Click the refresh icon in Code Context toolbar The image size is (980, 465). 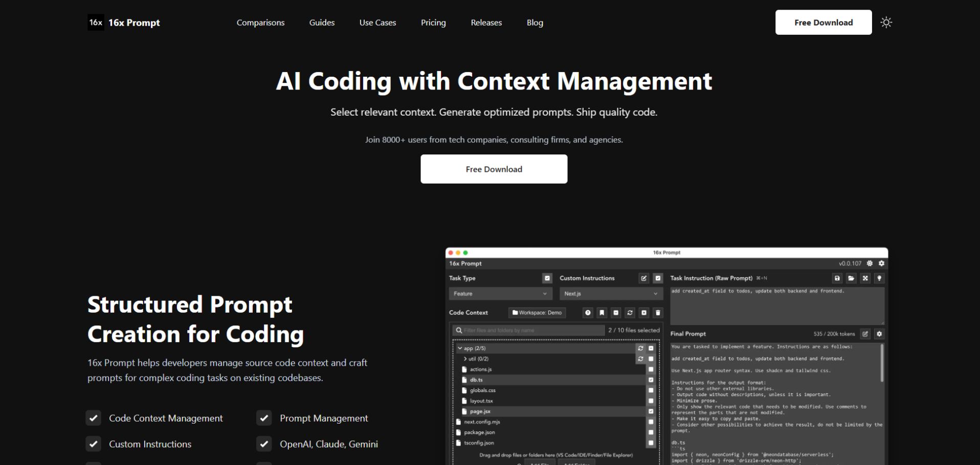pos(630,313)
